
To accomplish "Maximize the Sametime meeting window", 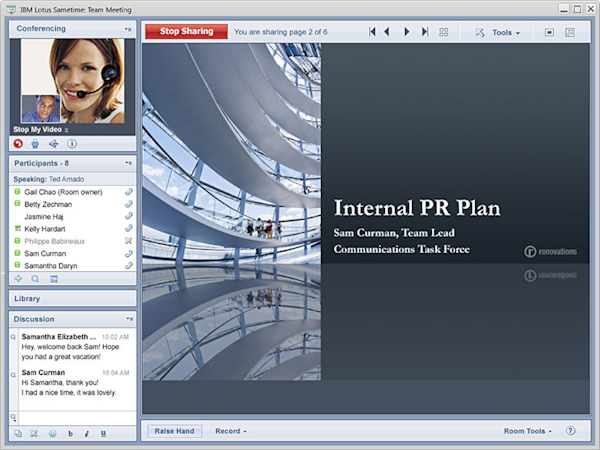I will coord(577,9).
